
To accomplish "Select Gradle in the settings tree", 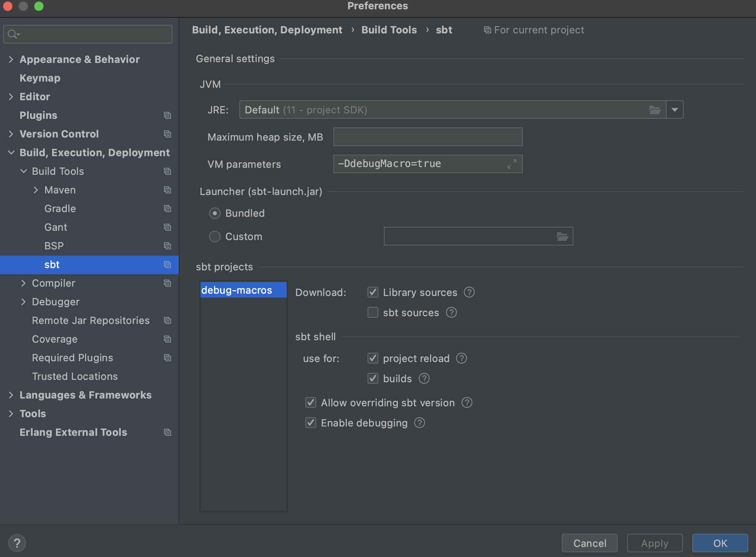I will coord(60,209).
